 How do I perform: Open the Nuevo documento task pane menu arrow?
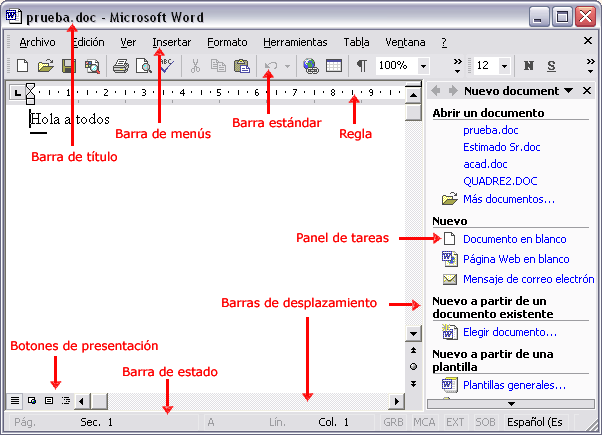(x=569, y=91)
